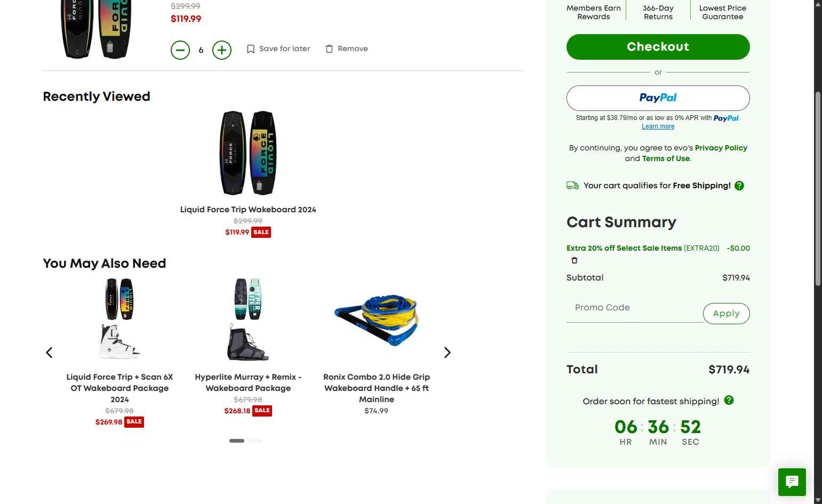The width and height of the screenshot is (822, 504).
Task: Open evo's Privacy Policy
Action: coord(721,148)
